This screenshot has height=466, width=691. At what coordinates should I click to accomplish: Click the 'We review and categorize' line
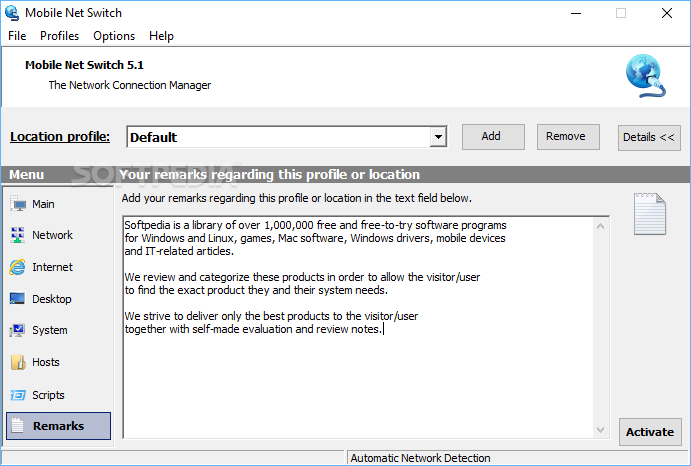click(302, 277)
